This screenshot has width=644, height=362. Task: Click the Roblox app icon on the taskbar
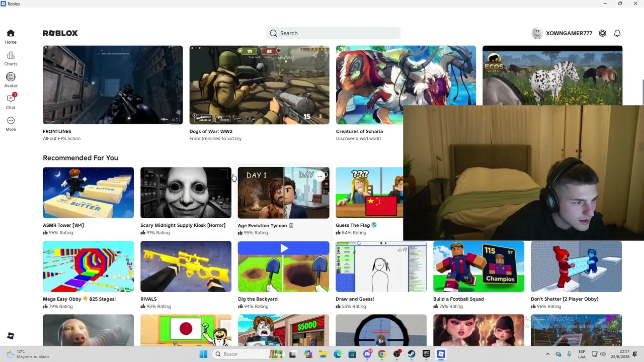(x=441, y=354)
